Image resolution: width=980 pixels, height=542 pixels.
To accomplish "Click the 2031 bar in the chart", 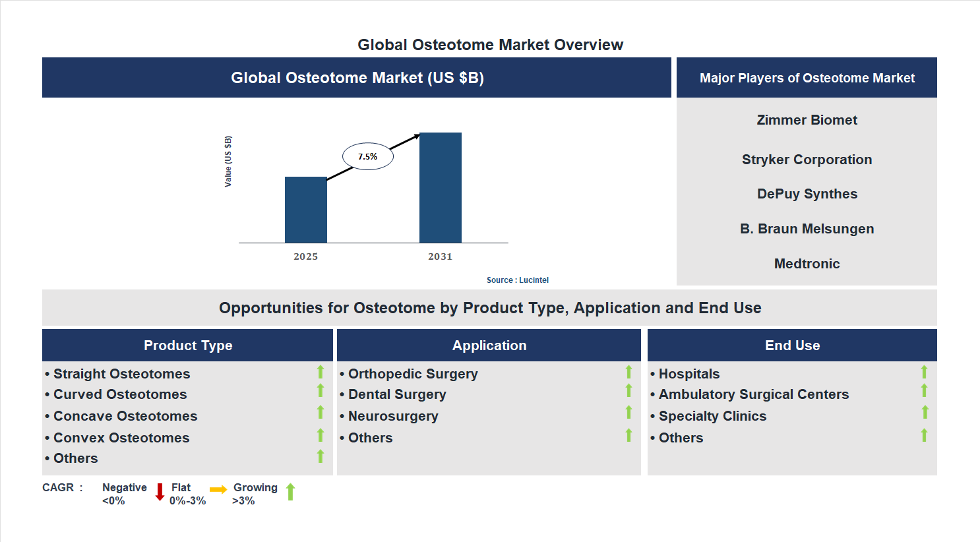I will tap(440, 188).
